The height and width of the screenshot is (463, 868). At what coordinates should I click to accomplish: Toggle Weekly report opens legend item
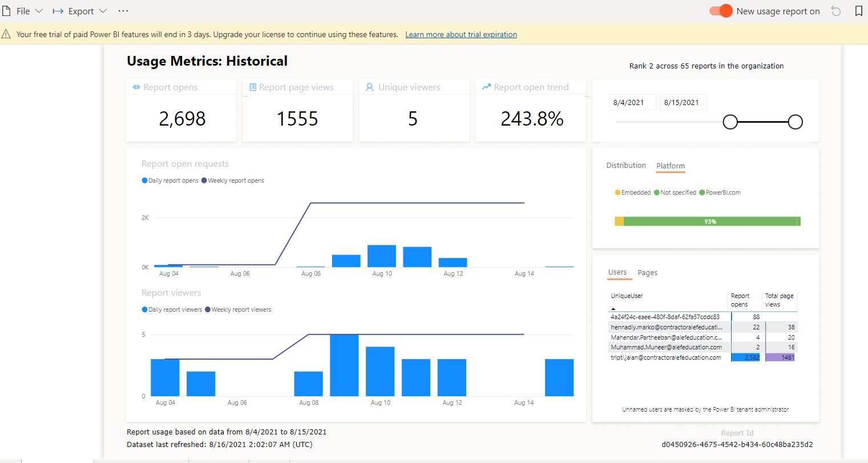pos(233,180)
